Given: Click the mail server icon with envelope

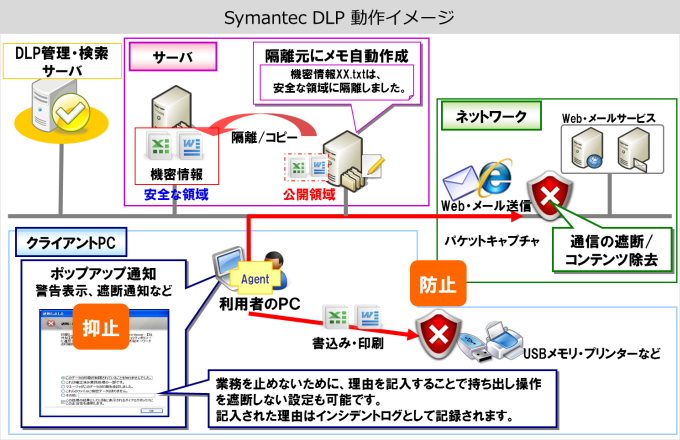Looking at the screenshot, I should click(x=634, y=150).
